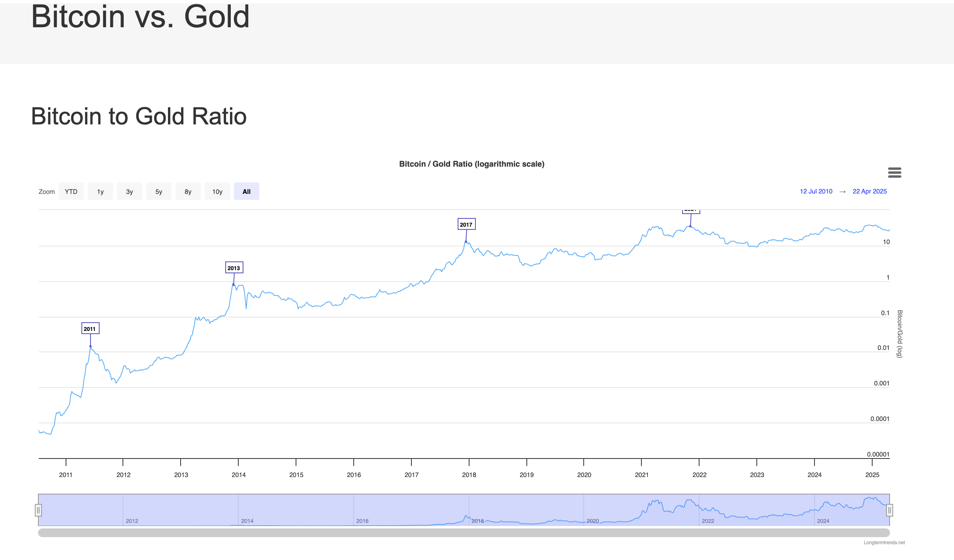Click the Zoom label beside range buttons
The width and height of the screenshot is (954, 560).
point(47,192)
